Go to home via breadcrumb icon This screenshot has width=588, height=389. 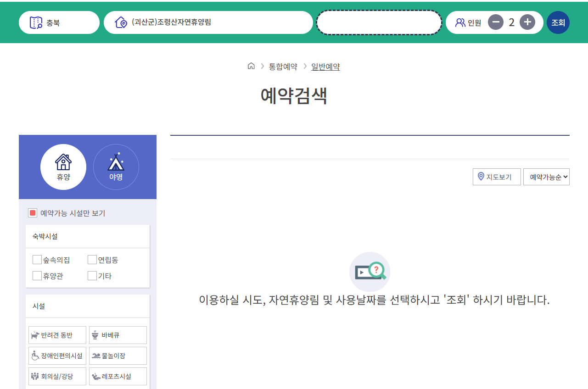tap(251, 66)
